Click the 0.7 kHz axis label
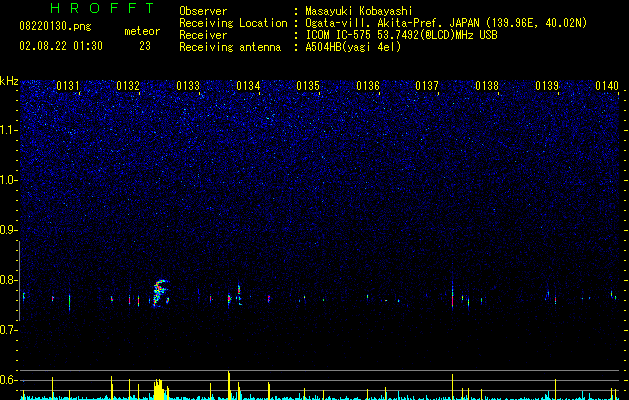 point(9,330)
